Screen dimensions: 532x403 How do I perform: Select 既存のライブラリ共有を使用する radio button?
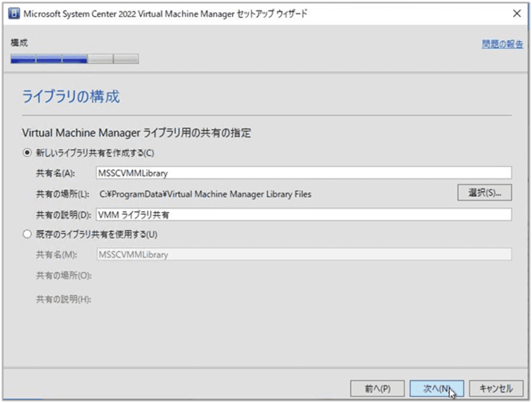(x=27, y=234)
